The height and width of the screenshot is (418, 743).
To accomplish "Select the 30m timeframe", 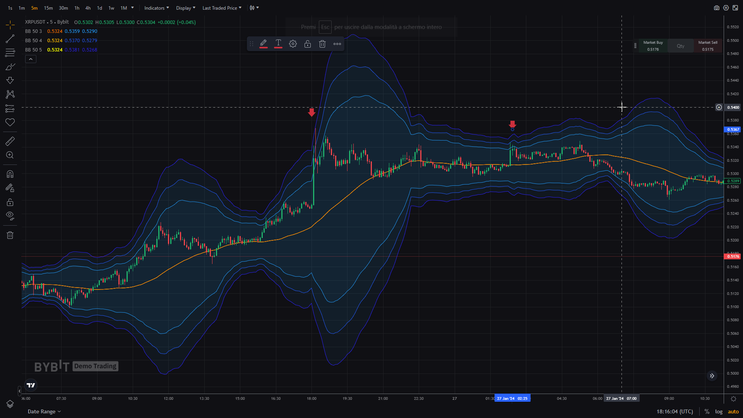I will click(63, 8).
